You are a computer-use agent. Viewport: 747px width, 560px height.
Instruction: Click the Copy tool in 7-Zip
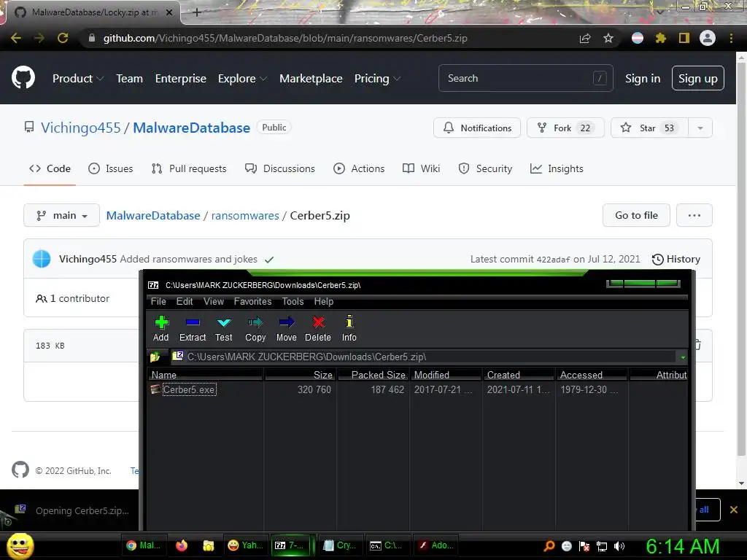[255, 329]
